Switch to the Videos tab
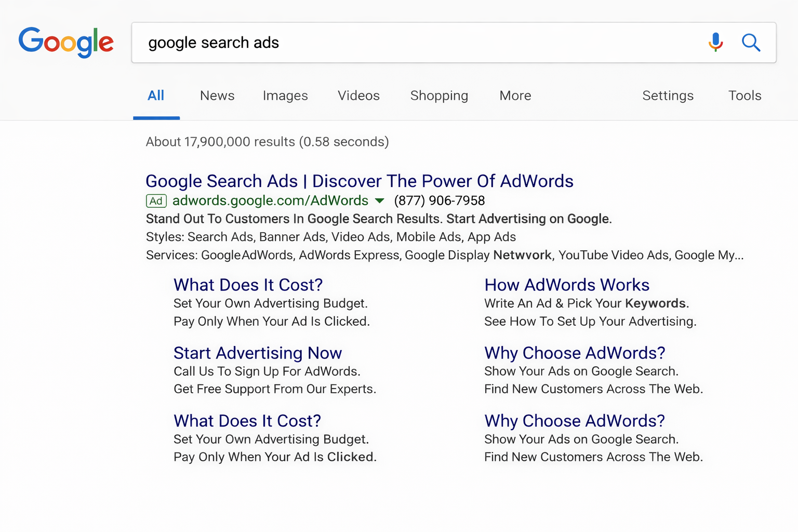Viewport: 798px width, 532px height. tap(358, 96)
